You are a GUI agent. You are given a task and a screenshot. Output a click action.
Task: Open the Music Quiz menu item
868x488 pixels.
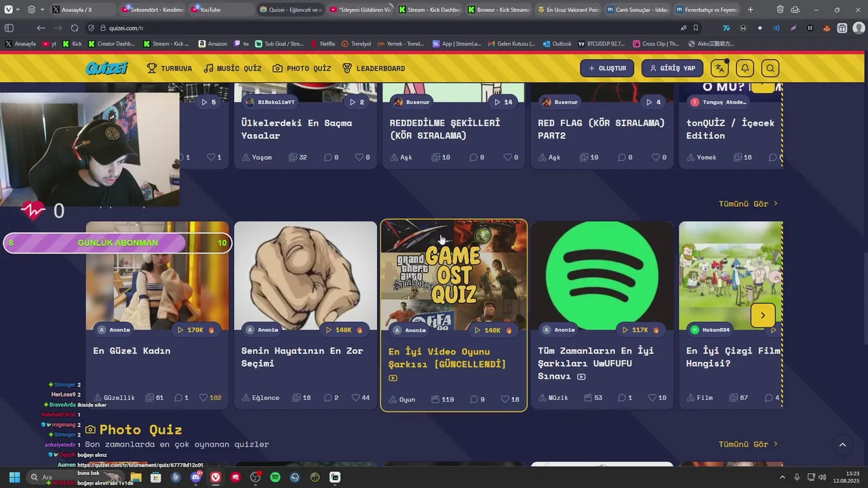(233, 68)
